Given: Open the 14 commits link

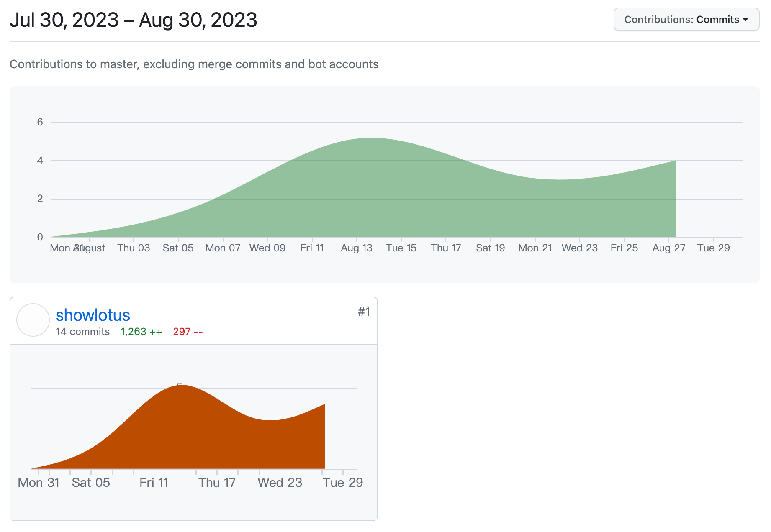Looking at the screenshot, I should tap(82, 332).
